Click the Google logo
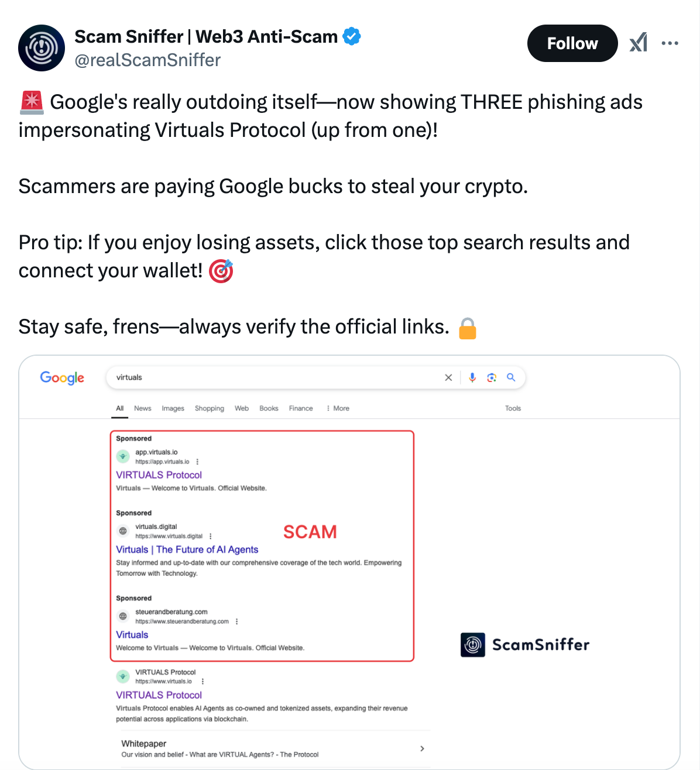Image resolution: width=700 pixels, height=770 pixels. (x=62, y=377)
